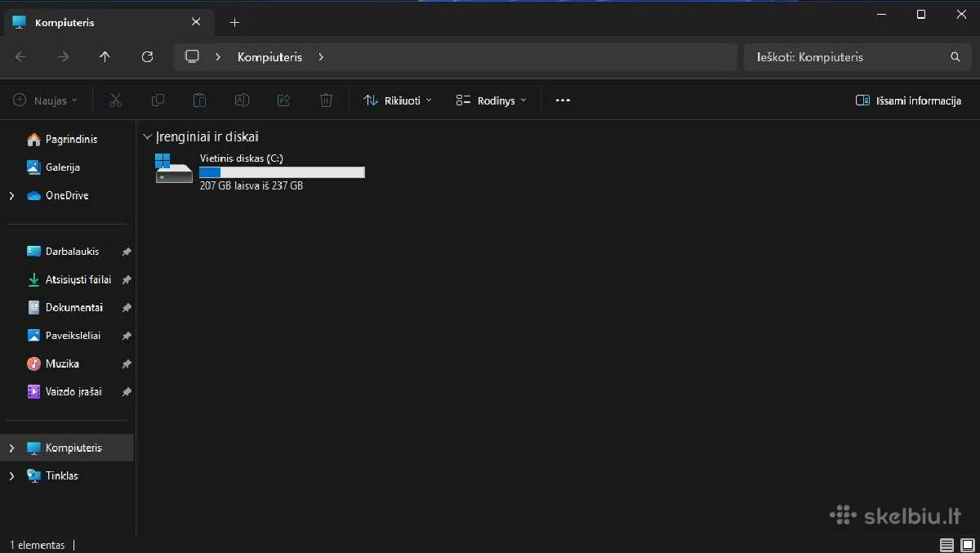Click the search magnifier icon
The image size is (980, 553).
point(955,57)
